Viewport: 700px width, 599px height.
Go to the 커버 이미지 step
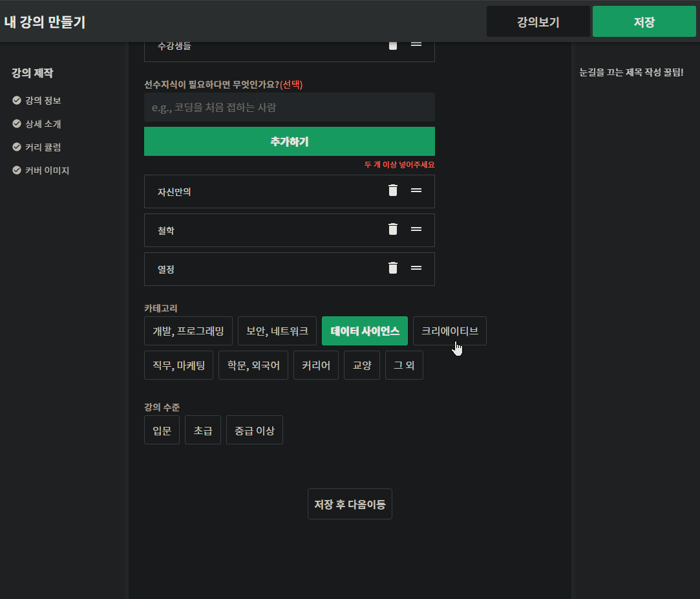click(47, 170)
